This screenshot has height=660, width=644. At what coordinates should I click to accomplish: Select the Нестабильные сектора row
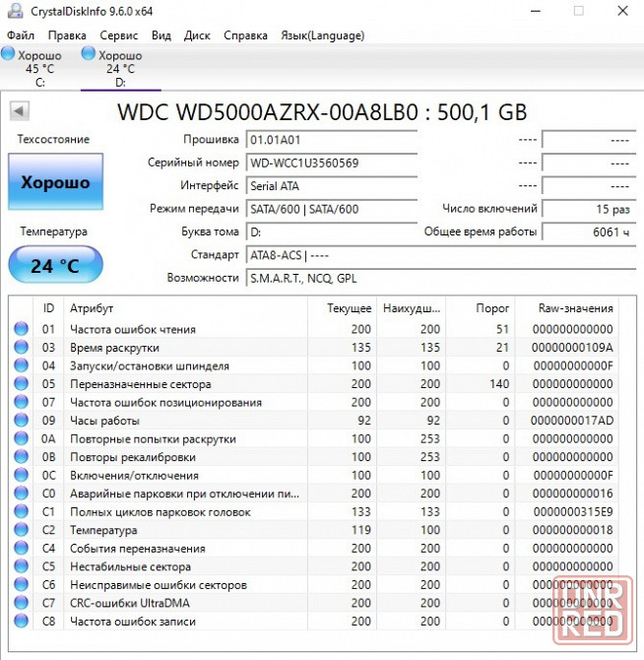[313, 566]
